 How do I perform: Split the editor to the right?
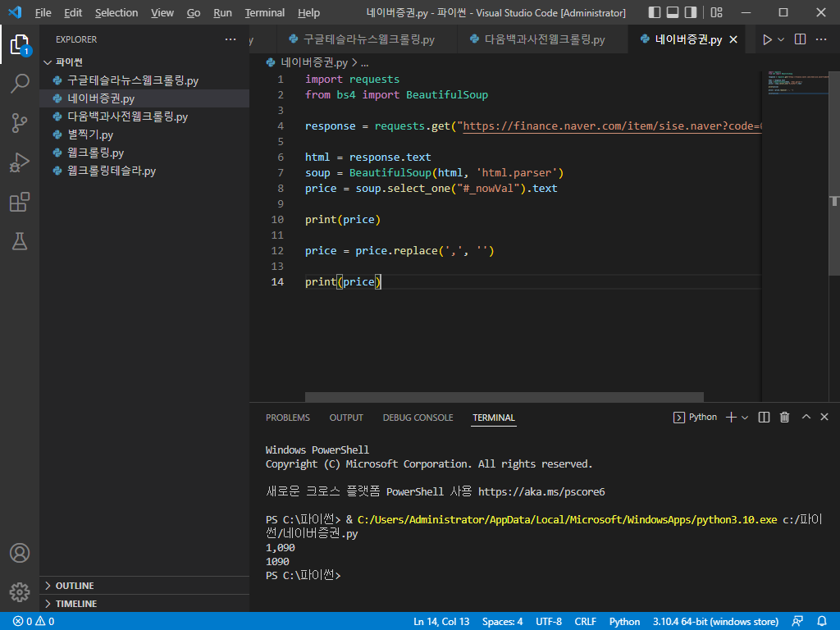[x=801, y=39]
